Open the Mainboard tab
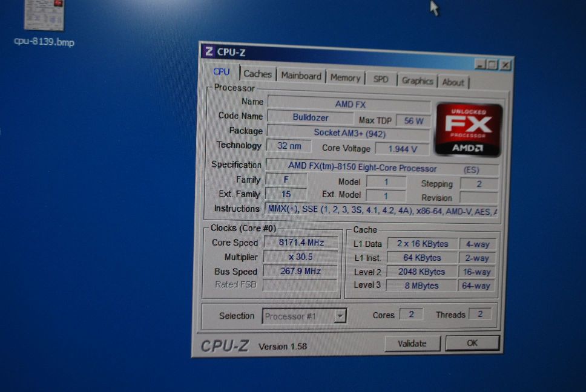586x392 pixels. click(301, 76)
